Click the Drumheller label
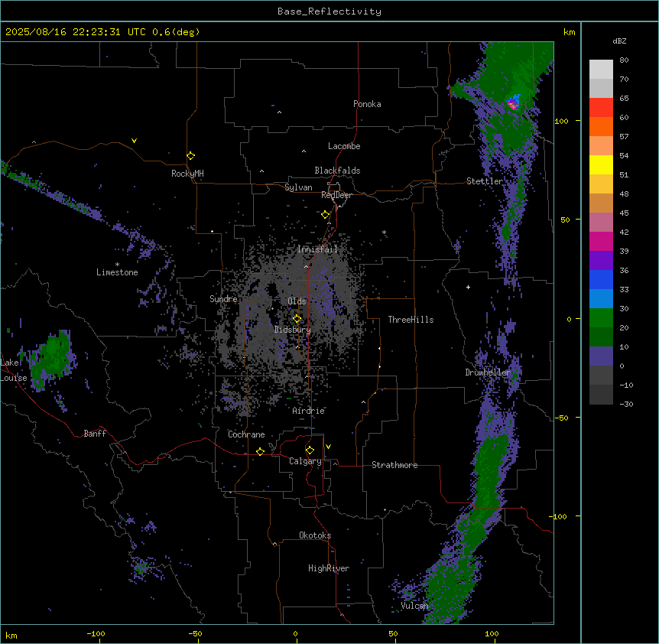Viewport: 659px width, 644px height. coord(488,372)
